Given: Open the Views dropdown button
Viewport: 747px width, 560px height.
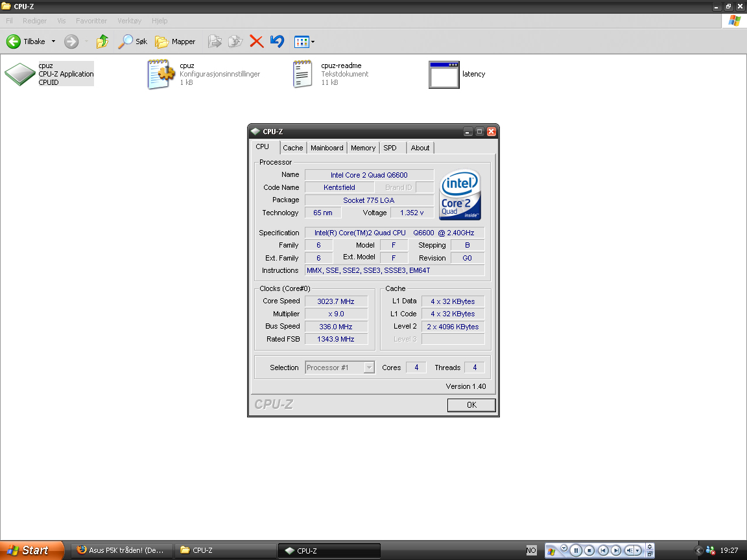Looking at the screenshot, I should click(x=304, y=42).
